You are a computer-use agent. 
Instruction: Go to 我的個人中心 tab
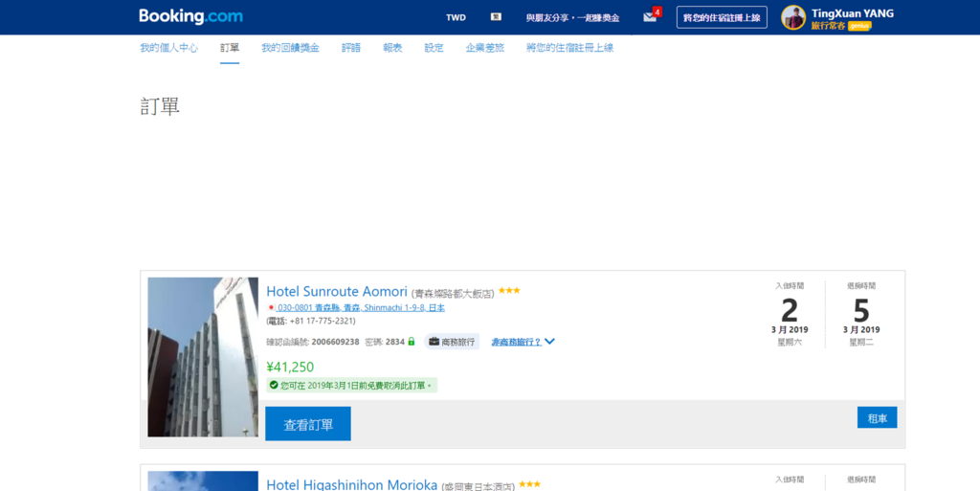click(x=168, y=48)
